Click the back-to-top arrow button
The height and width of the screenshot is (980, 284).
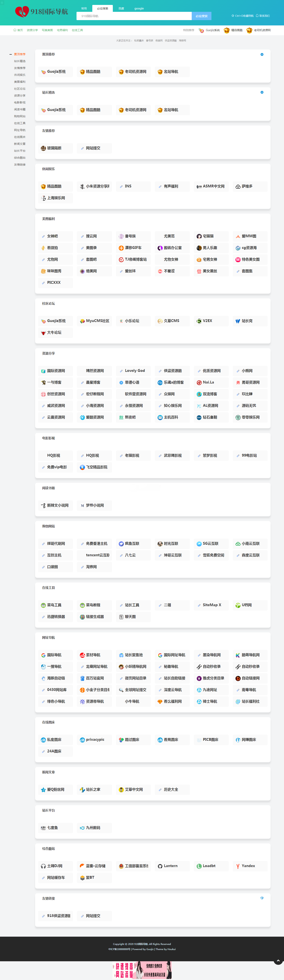[278, 961]
